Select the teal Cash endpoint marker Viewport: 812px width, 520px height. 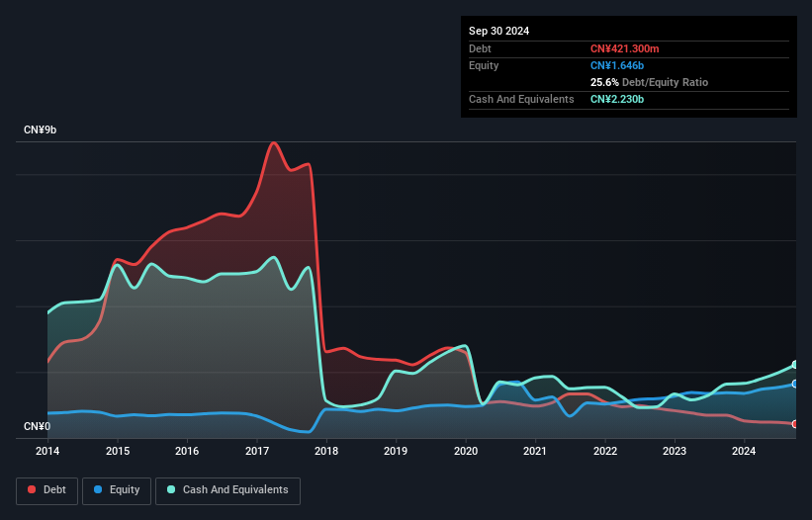(x=795, y=365)
